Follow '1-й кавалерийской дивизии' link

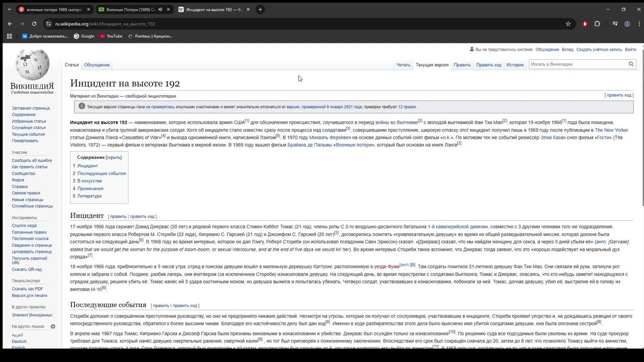(x=457, y=227)
